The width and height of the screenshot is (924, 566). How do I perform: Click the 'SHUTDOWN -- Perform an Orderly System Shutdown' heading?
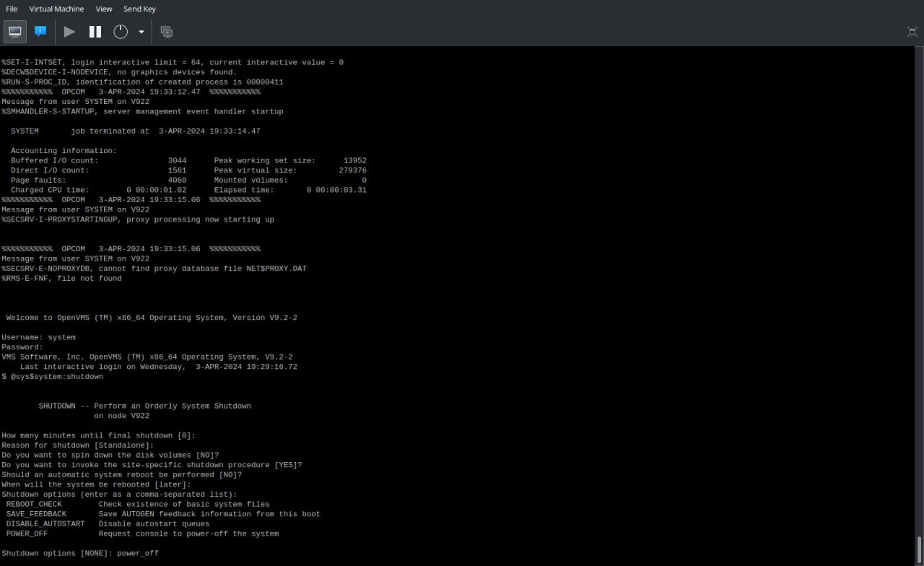coord(145,406)
